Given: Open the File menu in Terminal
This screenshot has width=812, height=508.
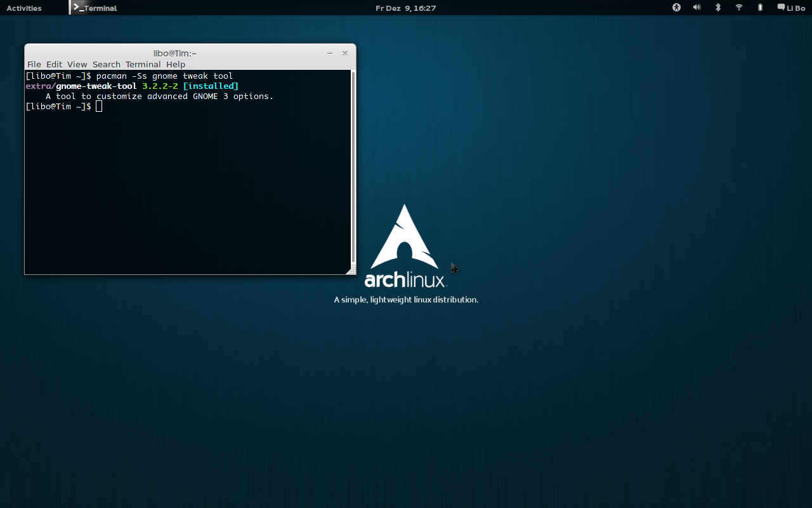Looking at the screenshot, I should pyautogui.click(x=34, y=64).
